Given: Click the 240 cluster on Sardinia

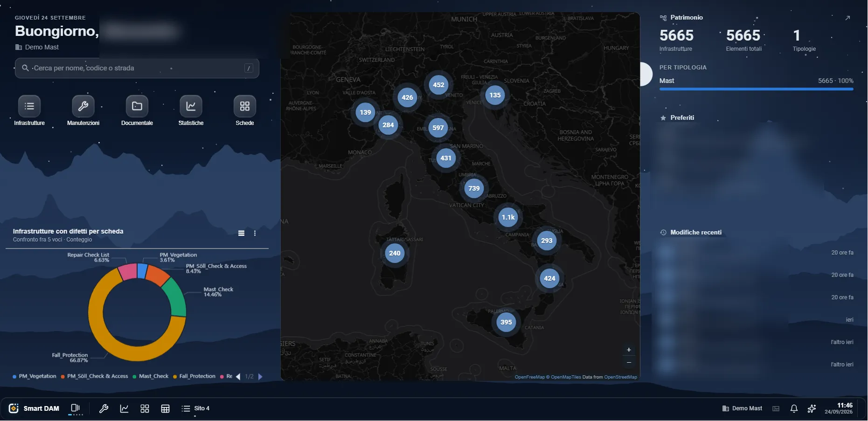Looking at the screenshot, I should [395, 253].
